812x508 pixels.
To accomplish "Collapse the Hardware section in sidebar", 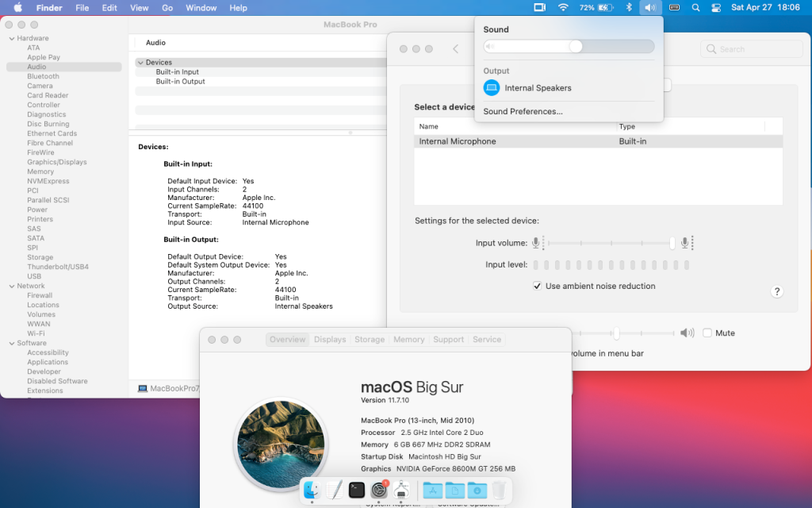I will 11,38.
